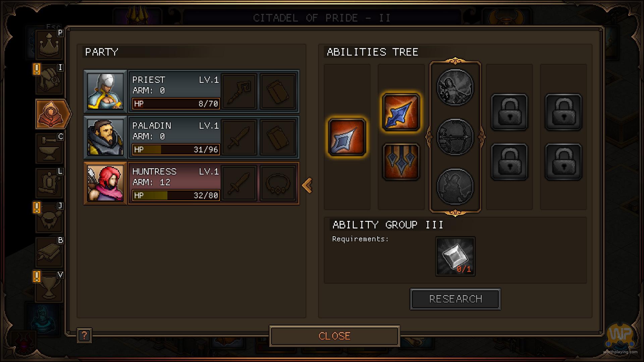644x362 pixels.
Task: Open the crown sidebar tab marked P
Action: pos(49,45)
